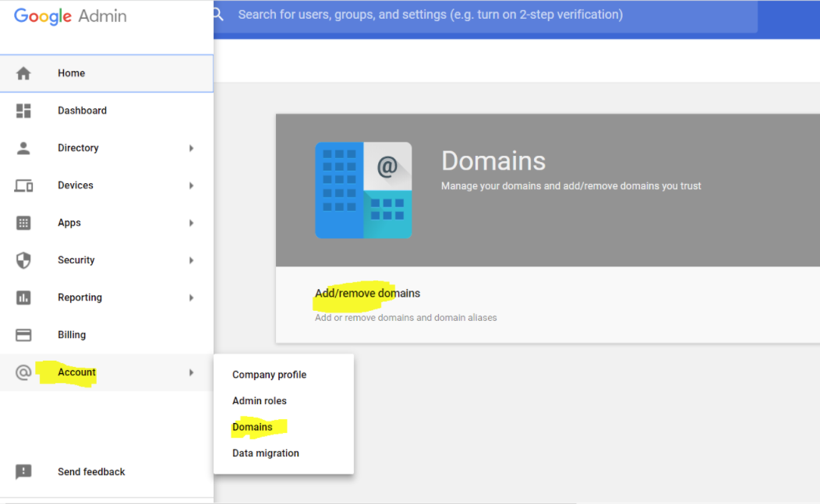This screenshot has height=504, width=820.
Task: Click the Send feedback exclamation icon
Action: [x=23, y=471]
